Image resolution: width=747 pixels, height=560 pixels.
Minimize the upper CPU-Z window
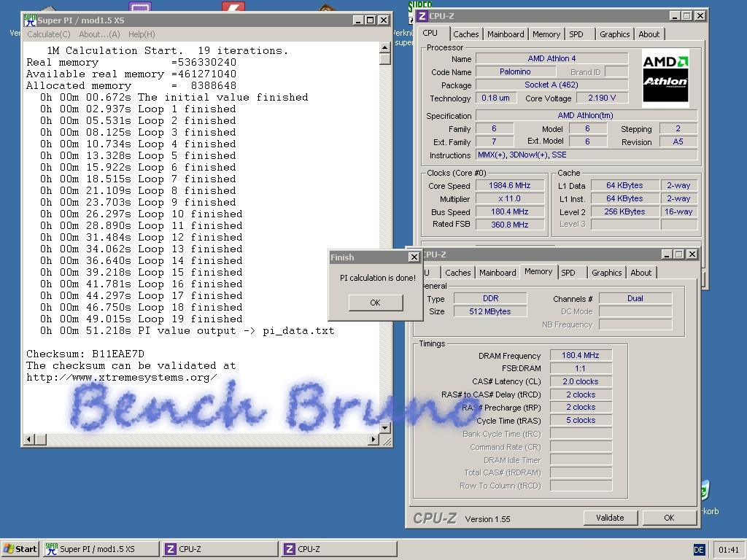click(675, 16)
